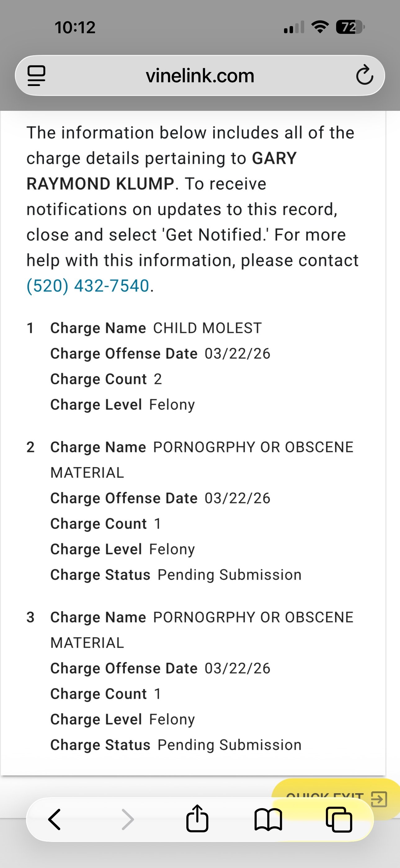Tap the Wi-Fi status icon
Screen dimensions: 400x868
[320, 27]
